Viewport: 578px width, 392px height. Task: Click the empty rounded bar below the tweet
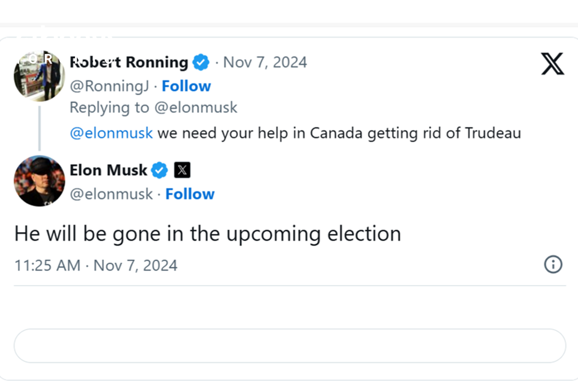(x=289, y=346)
